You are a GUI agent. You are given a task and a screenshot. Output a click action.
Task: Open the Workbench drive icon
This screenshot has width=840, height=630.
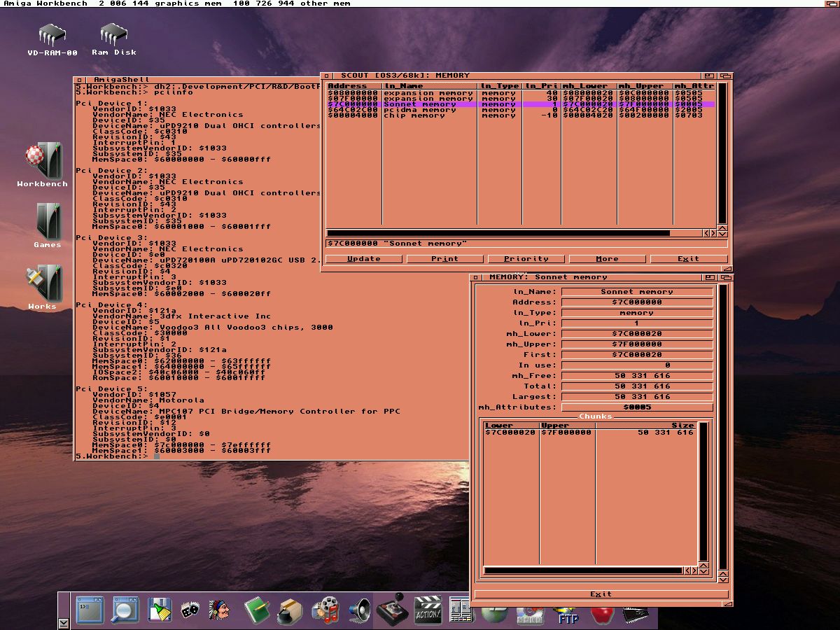(x=43, y=160)
